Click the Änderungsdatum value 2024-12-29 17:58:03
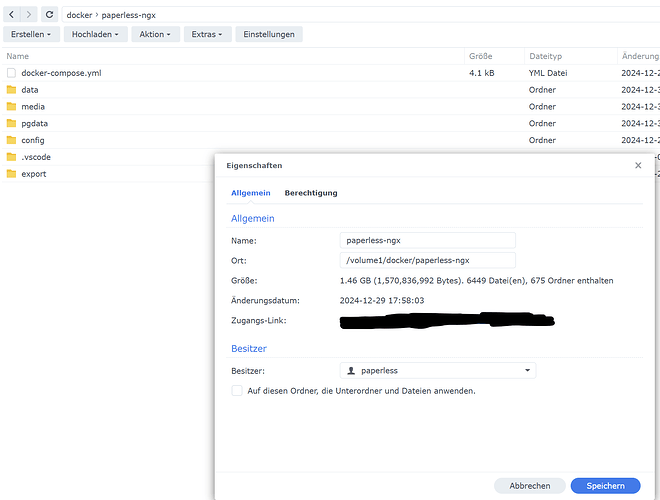Image resolution: width=660 pixels, height=500 pixels. click(382, 301)
